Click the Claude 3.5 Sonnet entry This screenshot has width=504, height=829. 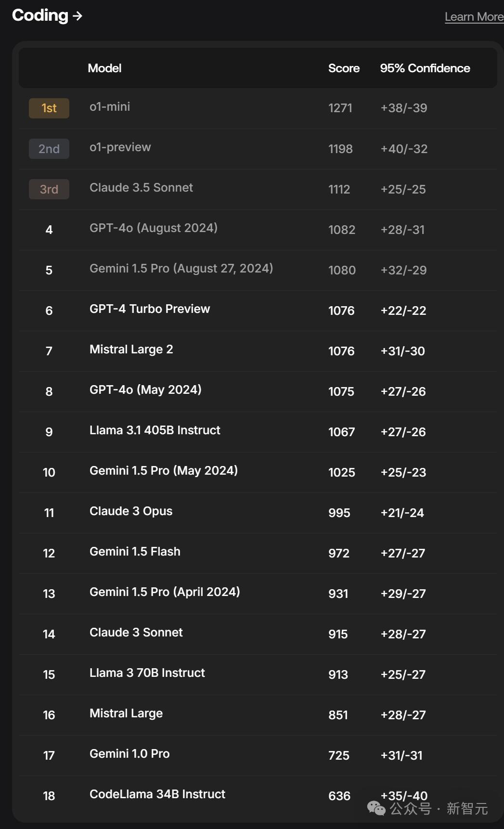pyautogui.click(x=141, y=188)
